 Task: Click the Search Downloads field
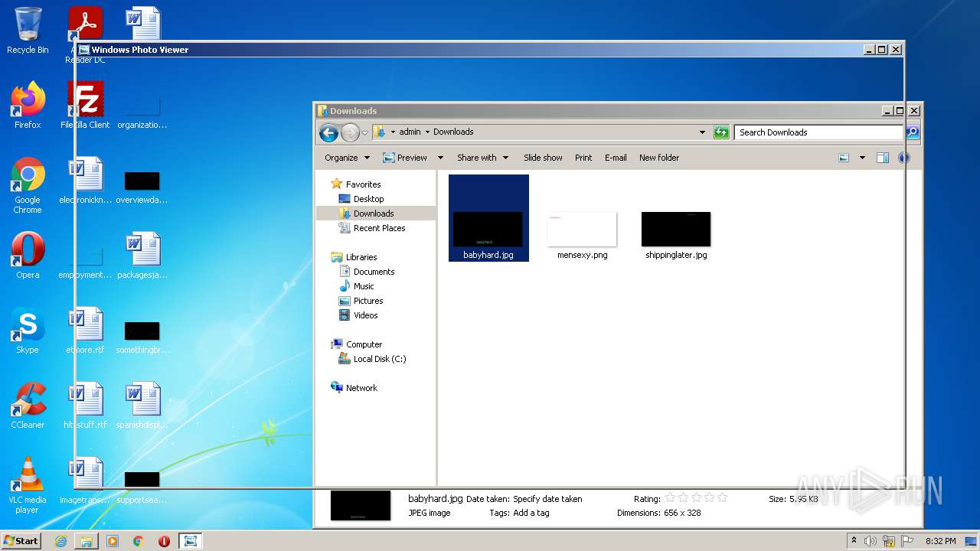[x=818, y=132]
